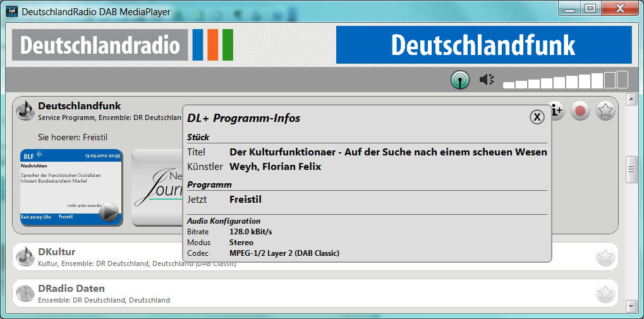
Task: Click bitrate value '128.0 kBit/s'
Action: click(250, 232)
